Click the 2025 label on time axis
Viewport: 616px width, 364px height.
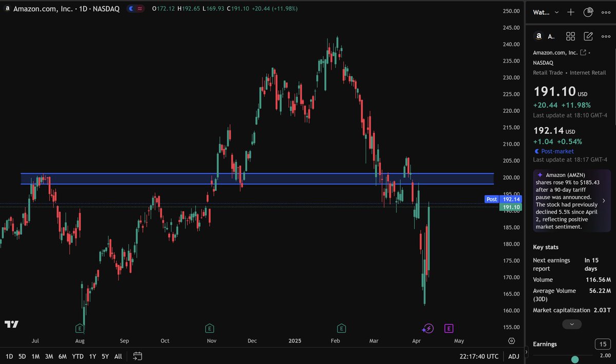point(295,340)
